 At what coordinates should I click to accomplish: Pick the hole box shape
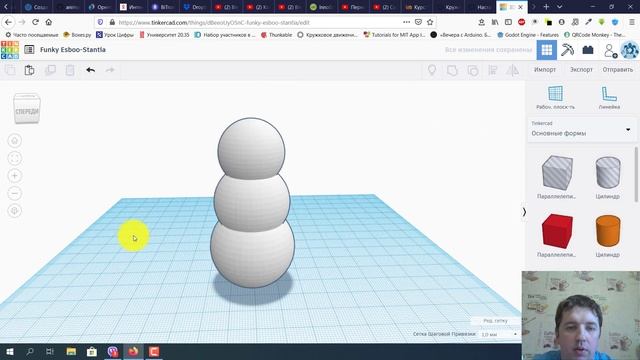coord(557,173)
